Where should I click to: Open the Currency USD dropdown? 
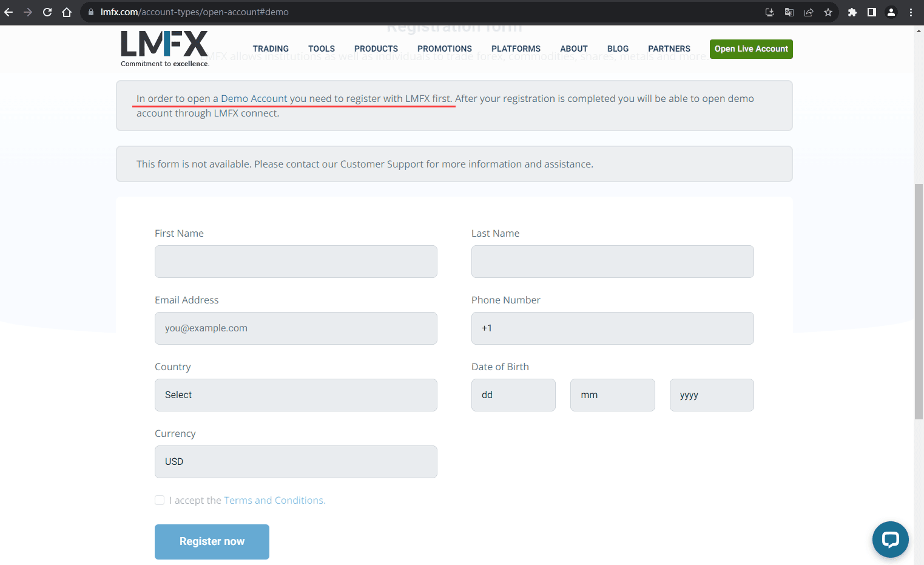pos(296,462)
